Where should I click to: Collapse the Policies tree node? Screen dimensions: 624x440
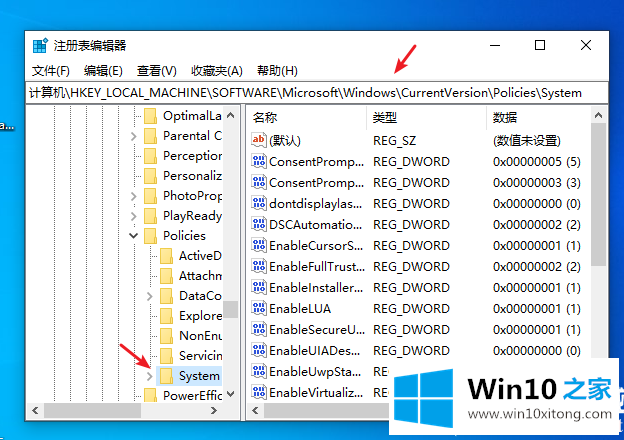pos(134,236)
